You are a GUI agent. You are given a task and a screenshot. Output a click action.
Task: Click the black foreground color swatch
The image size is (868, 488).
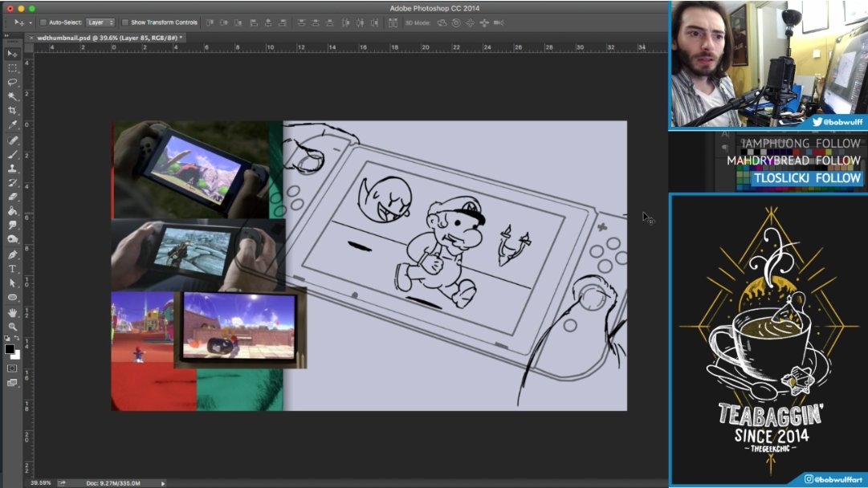click(x=9, y=348)
